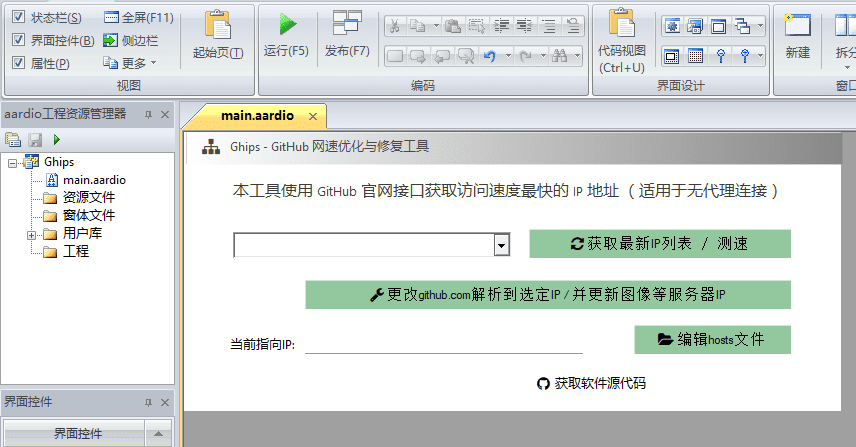Image resolution: width=856 pixels, height=447 pixels.
Task: Open Code View (代码视图) icon
Action: [x=622, y=23]
